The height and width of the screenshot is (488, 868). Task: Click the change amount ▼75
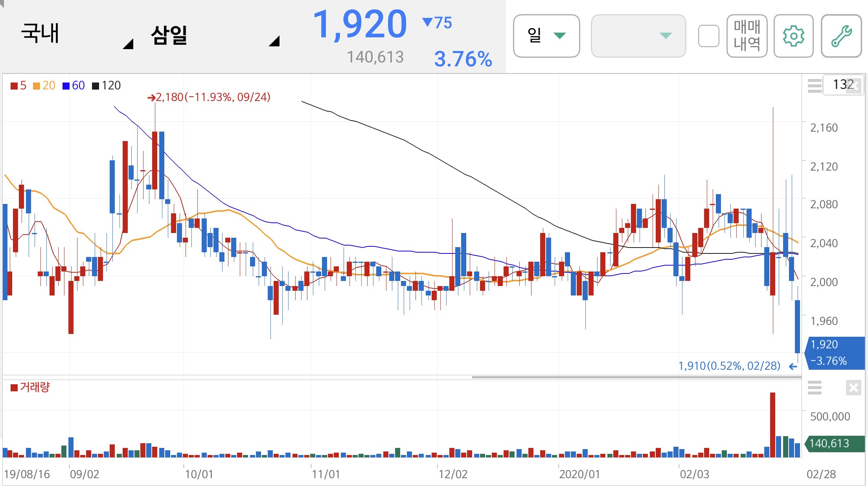pos(437,23)
